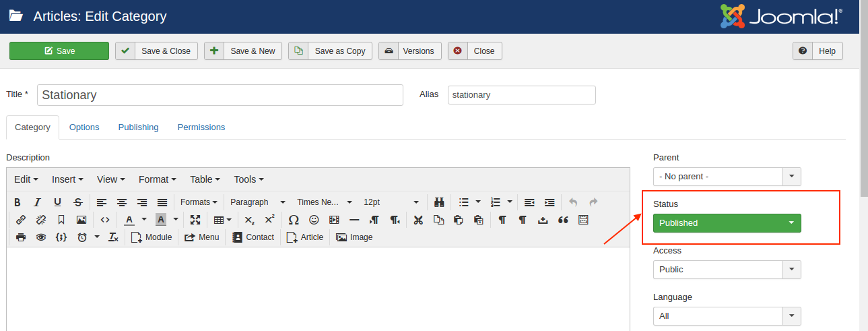Align text left
Image resolution: width=868 pixels, height=331 pixels.
click(x=102, y=202)
